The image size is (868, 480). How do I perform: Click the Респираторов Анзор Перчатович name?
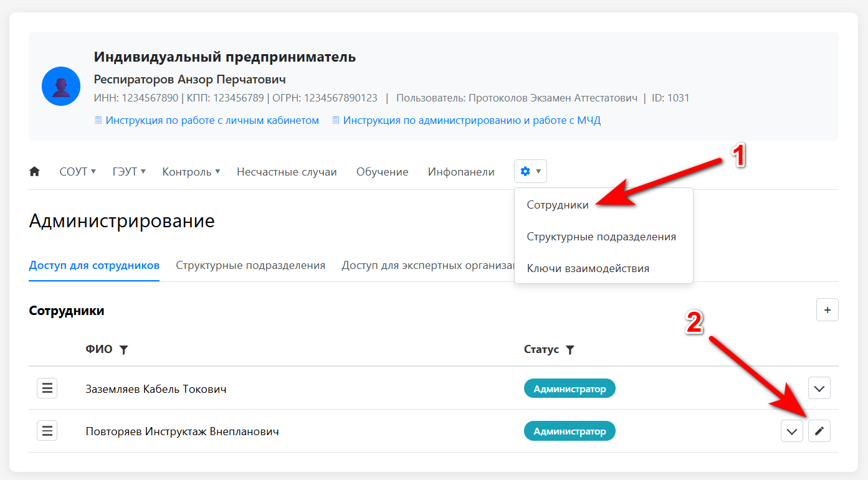point(189,79)
